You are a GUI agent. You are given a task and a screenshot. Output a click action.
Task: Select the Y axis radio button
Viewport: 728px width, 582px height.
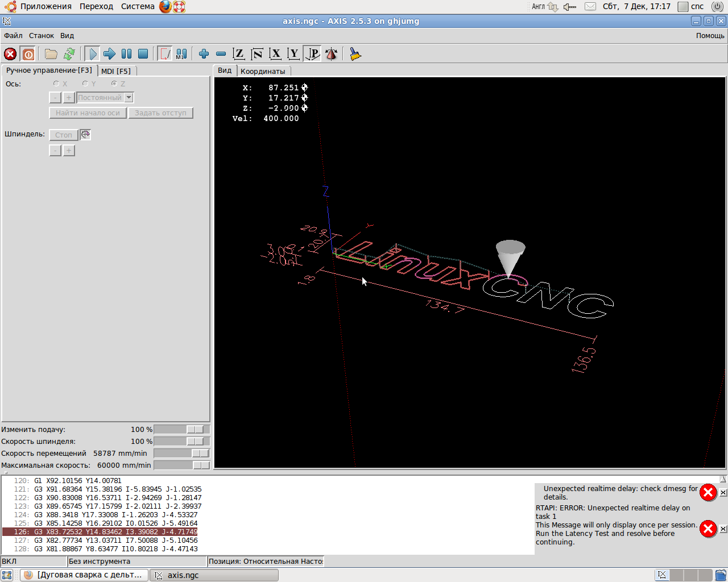tap(85, 84)
